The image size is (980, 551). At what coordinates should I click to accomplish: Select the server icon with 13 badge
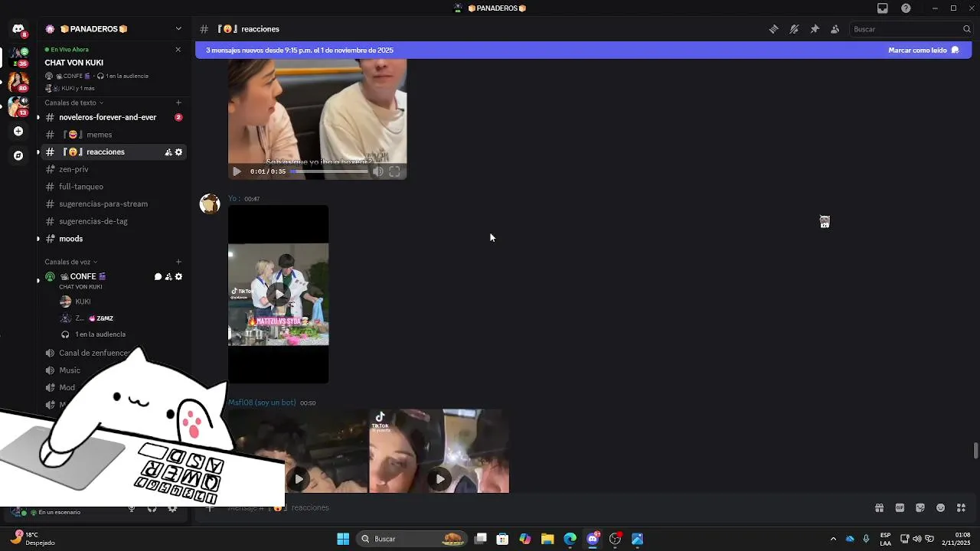click(x=18, y=106)
